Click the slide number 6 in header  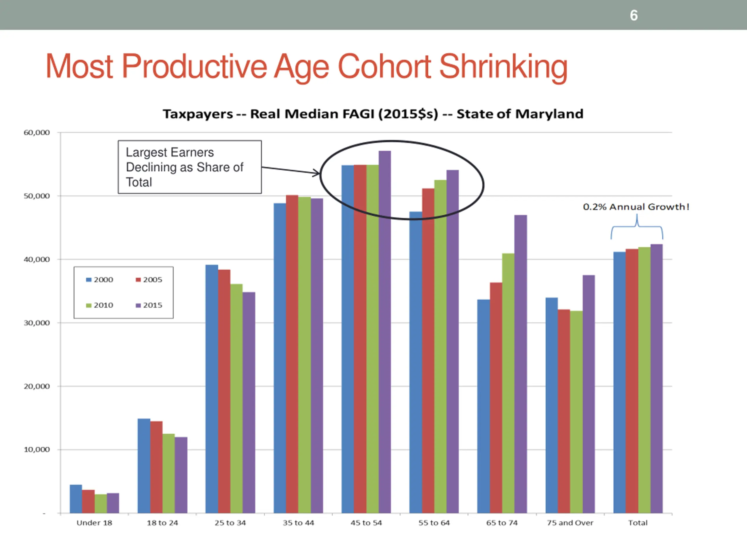633,15
